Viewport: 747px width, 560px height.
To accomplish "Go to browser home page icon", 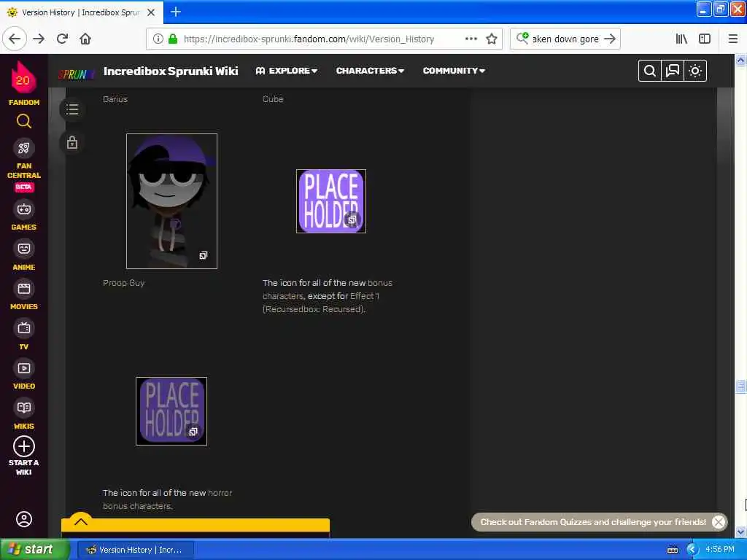I will pyautogui.click(x=85, y=39).
